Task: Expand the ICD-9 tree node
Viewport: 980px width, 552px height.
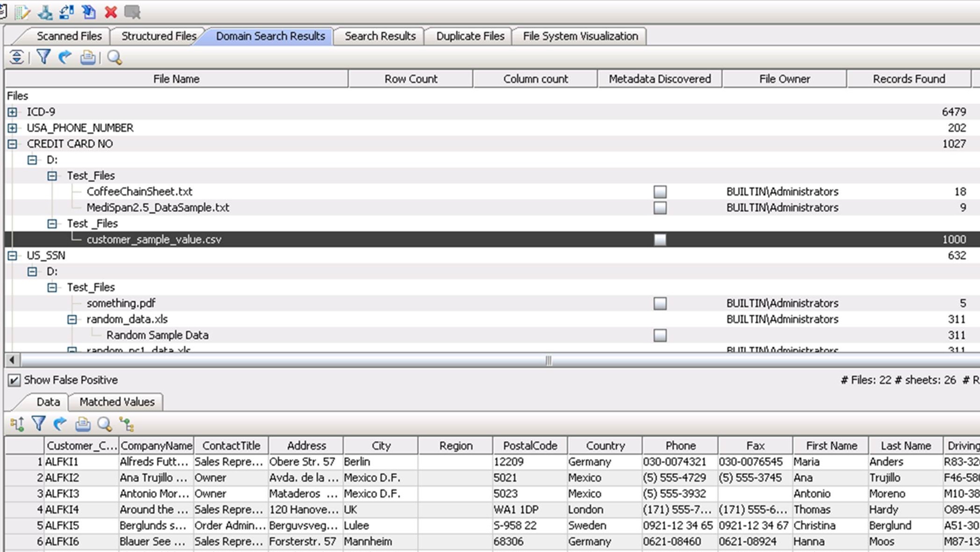Action: pyautogui.click(x=13, y=112)
